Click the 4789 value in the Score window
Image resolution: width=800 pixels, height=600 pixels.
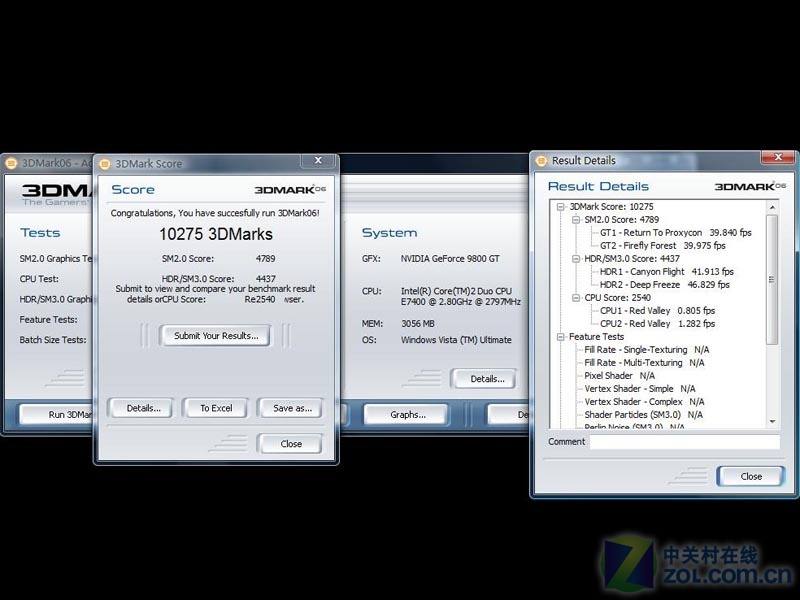(265, 259)
